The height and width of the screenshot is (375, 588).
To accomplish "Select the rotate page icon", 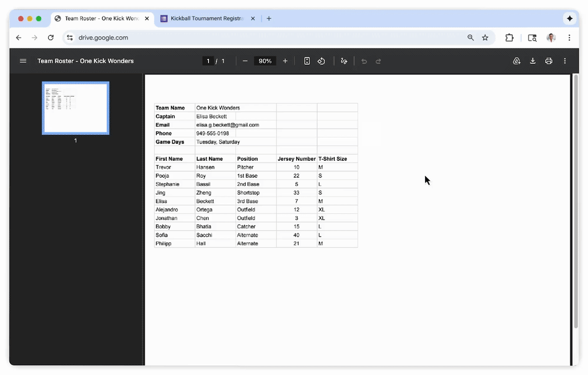I will (x=321, y=61).
